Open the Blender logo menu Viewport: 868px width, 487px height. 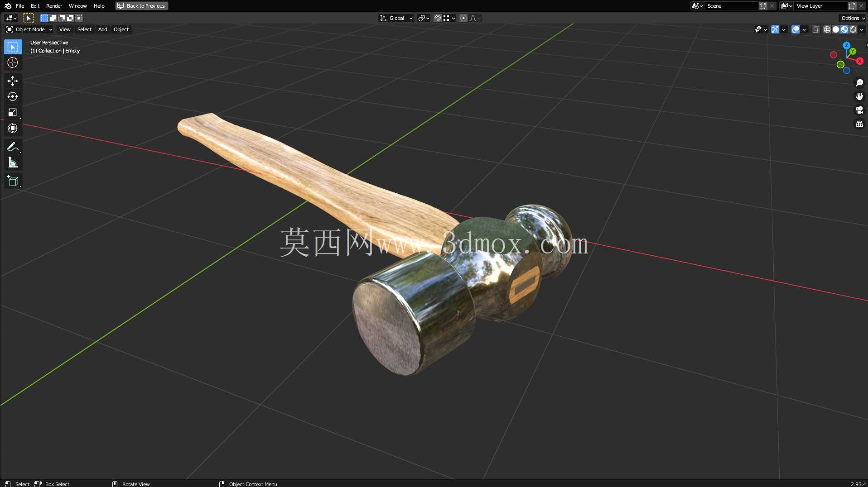(8, 6)
